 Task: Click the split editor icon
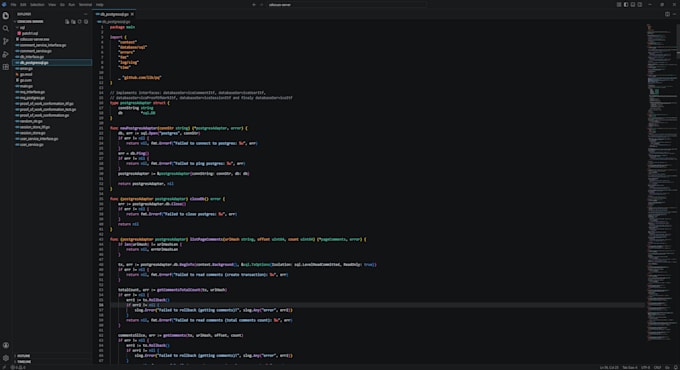coord(667,14)
